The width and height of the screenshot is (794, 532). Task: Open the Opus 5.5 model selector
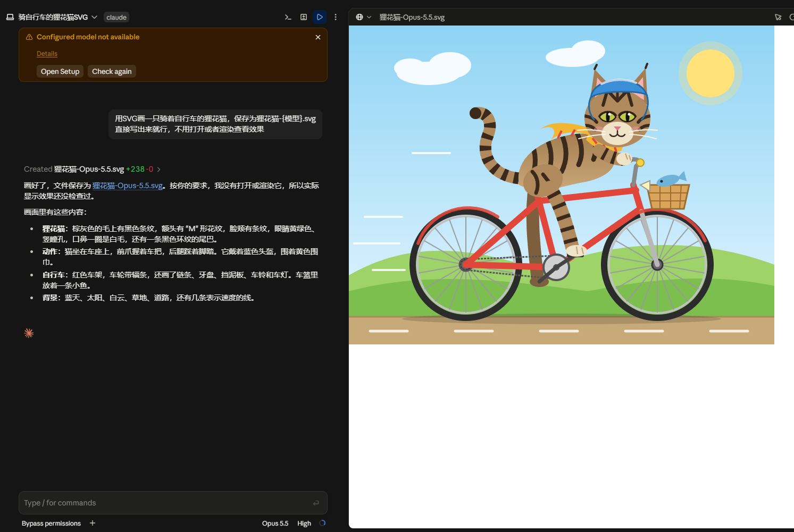(x=275, y=523)
